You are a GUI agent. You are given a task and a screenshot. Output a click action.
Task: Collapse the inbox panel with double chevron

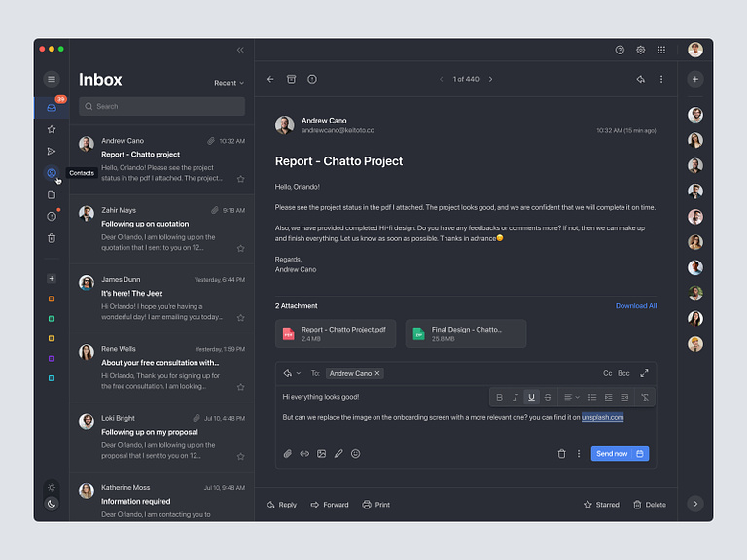(x=240, y=50)
